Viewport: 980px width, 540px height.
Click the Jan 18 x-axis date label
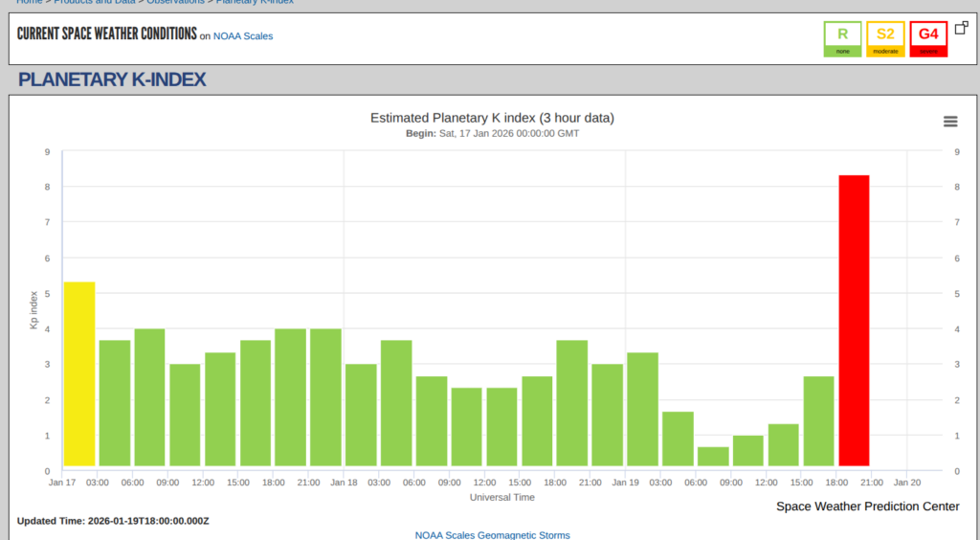point(344,483)
